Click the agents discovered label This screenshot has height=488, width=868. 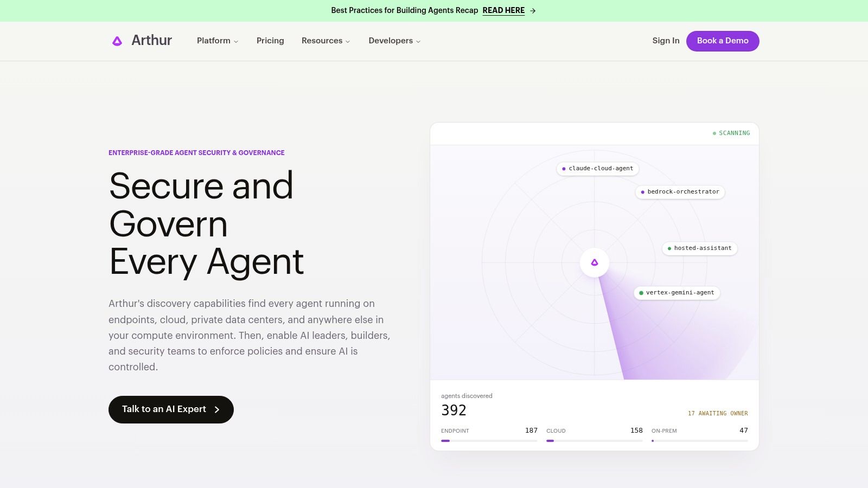pyautogui.click(x=467, y=396)
